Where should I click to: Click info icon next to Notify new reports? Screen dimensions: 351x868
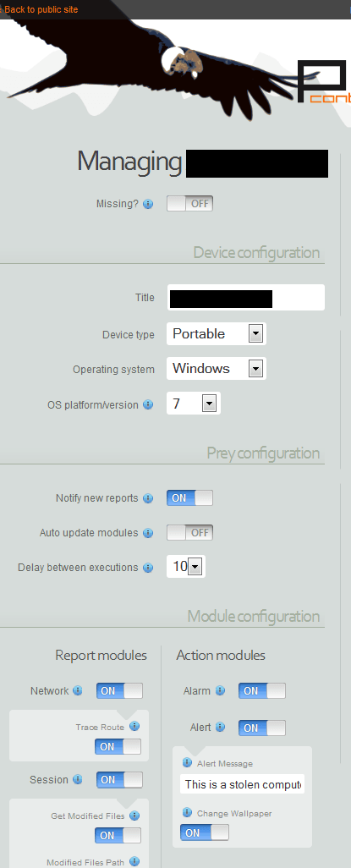148,498
